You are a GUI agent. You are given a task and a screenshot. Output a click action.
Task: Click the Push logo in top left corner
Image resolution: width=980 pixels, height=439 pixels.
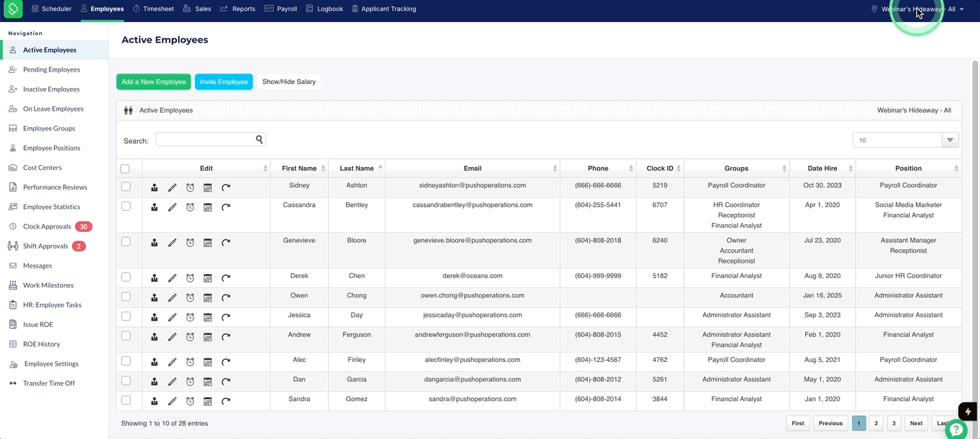point(13,10)
